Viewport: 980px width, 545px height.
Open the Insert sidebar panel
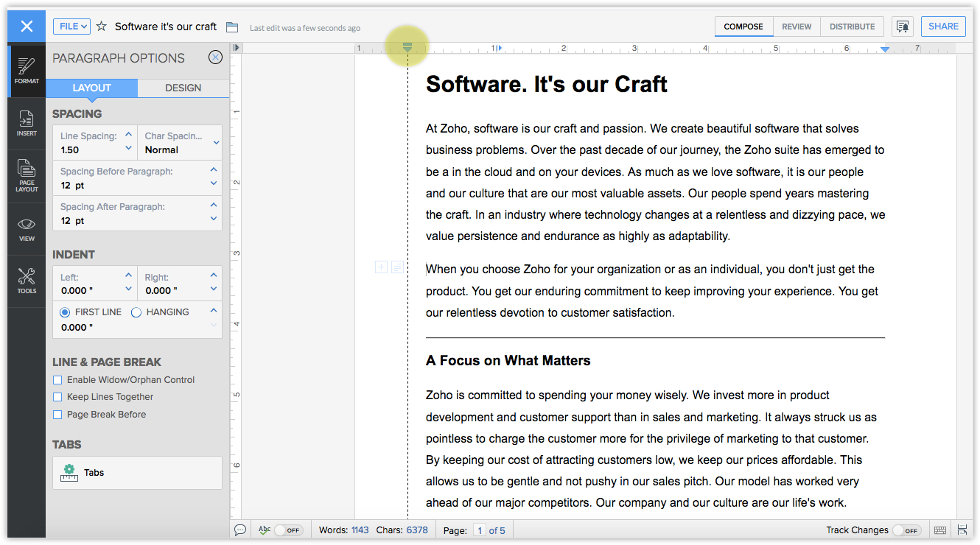coord(27,124)
